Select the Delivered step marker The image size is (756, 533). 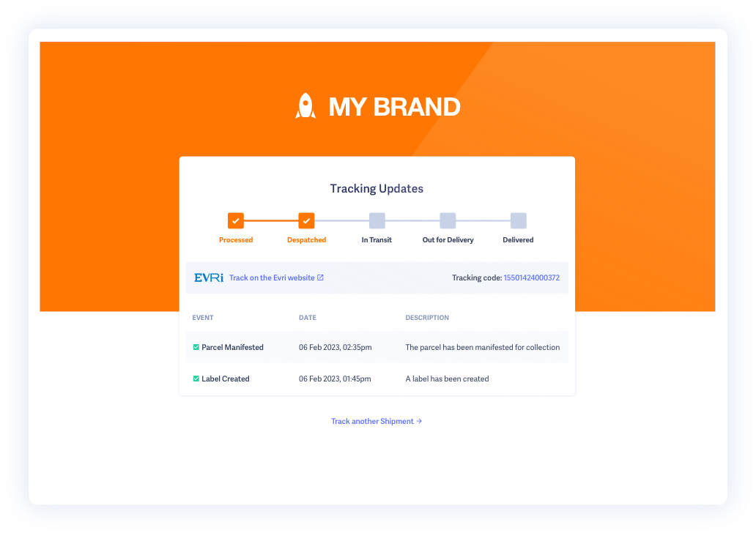[x=519, y=220]
